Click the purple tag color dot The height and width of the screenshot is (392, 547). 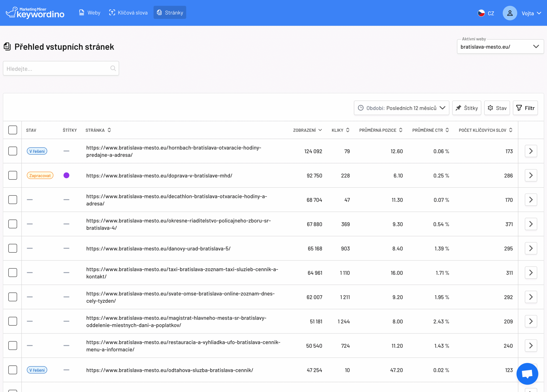[66, 176]
